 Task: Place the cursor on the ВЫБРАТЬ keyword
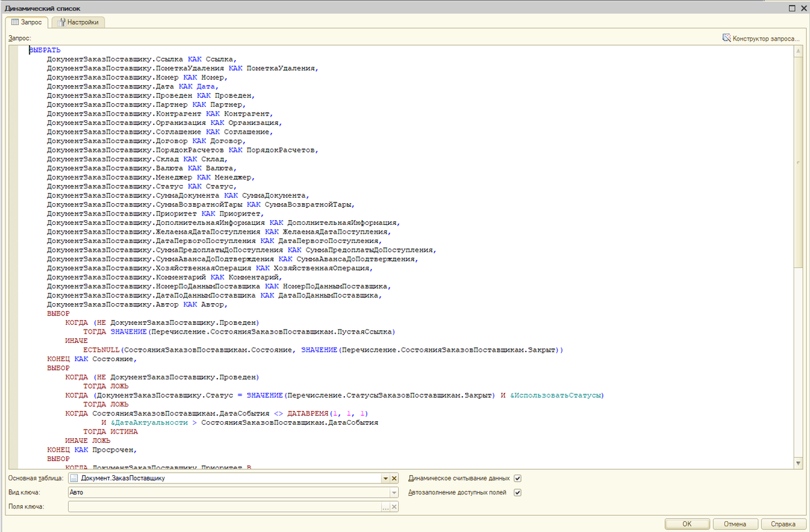coord(45,51)
